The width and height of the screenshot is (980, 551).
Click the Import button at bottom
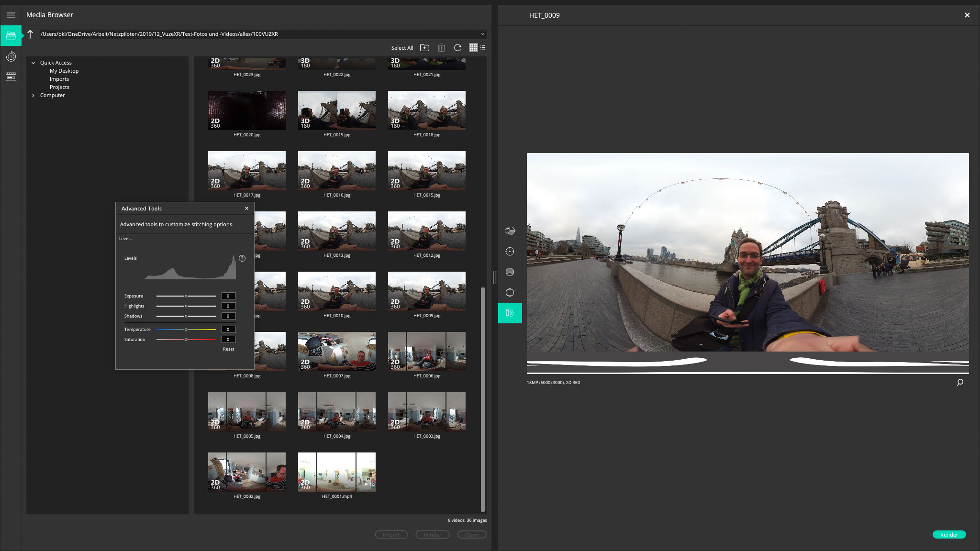391,535
